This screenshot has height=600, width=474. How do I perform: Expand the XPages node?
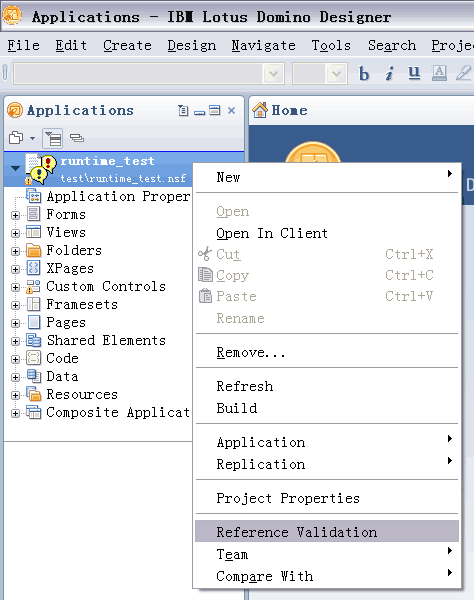(15, 269)
